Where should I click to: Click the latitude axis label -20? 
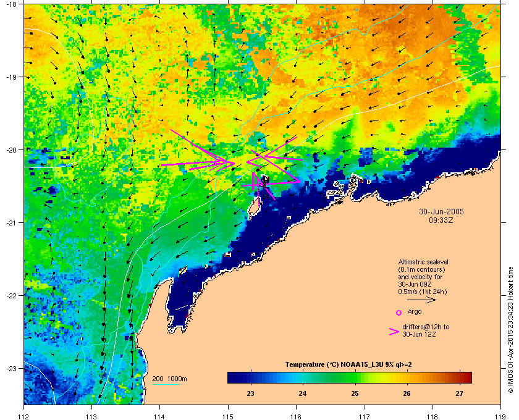(11, 150)
